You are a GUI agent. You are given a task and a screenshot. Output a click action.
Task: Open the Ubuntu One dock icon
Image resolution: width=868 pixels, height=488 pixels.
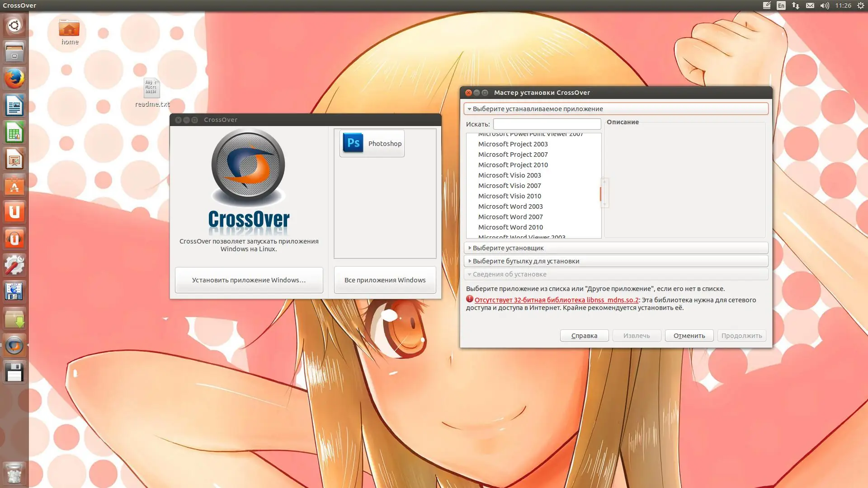coord(14,212)
